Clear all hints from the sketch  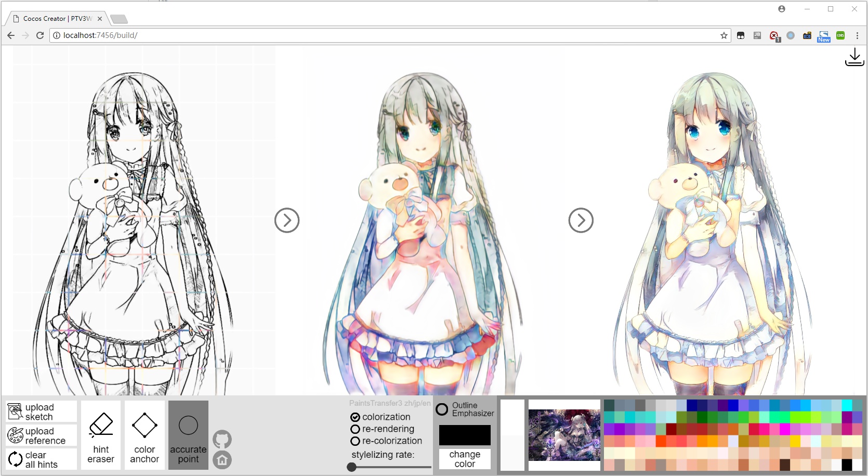pos(42,459)
